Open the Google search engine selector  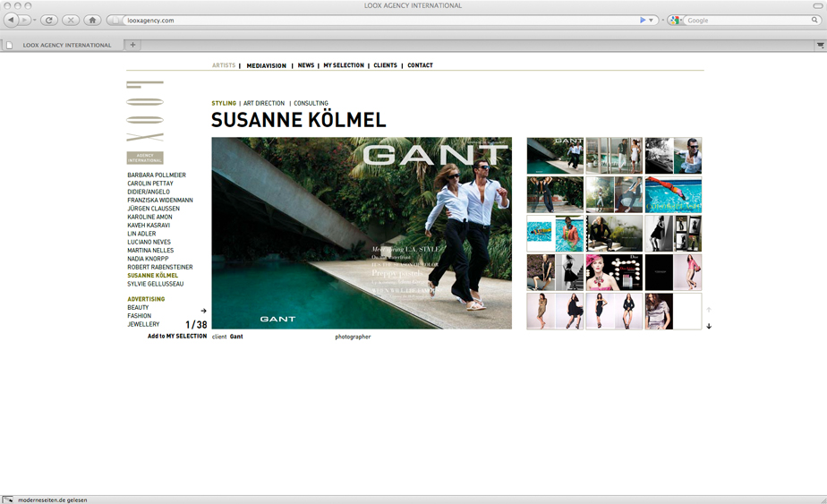pyautogui.click(x=676, y=20)
